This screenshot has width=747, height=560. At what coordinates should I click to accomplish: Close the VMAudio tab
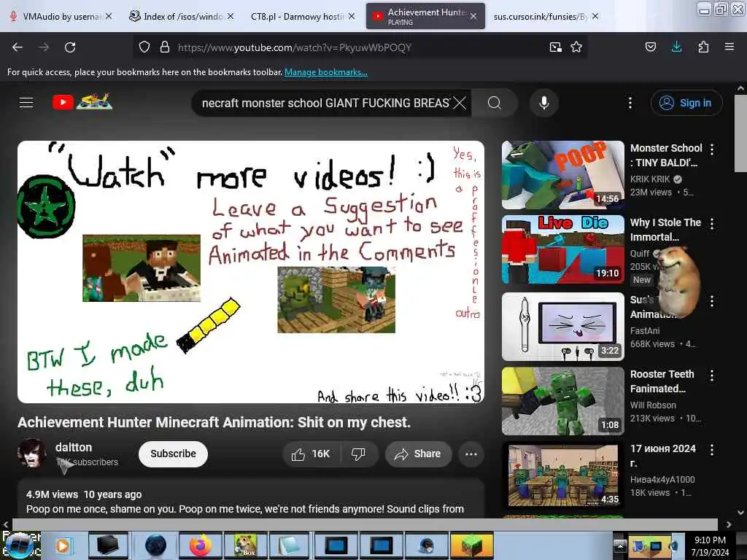coord(109,16)
